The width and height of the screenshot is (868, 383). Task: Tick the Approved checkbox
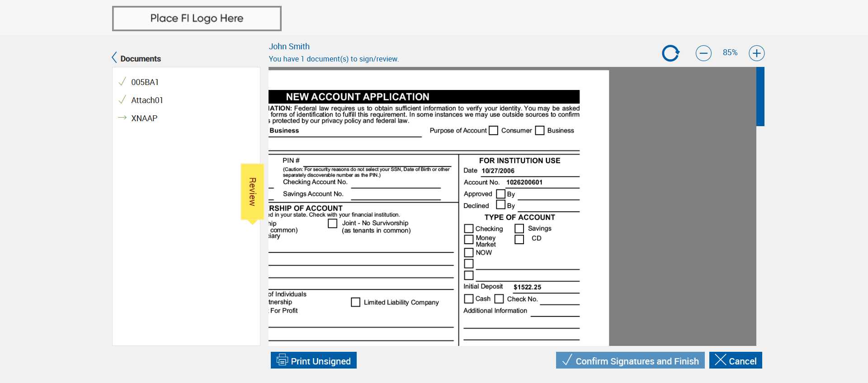pos(500,194)
